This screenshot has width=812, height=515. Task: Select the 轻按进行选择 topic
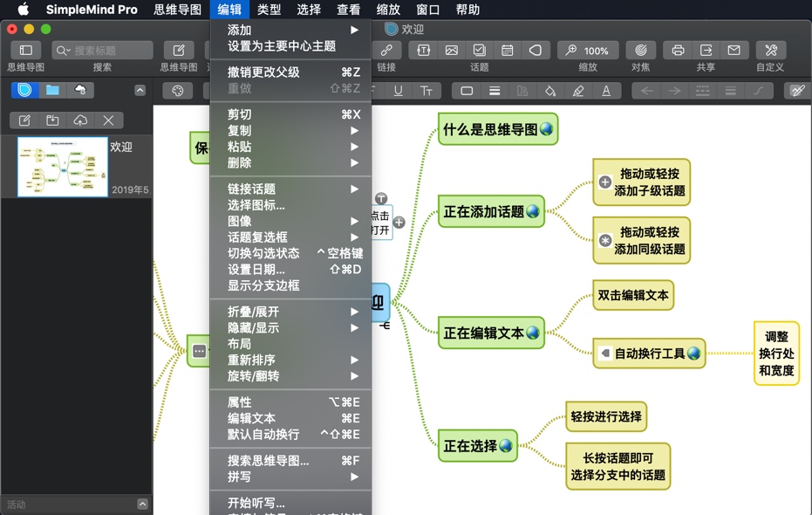(x=606, y=416)
